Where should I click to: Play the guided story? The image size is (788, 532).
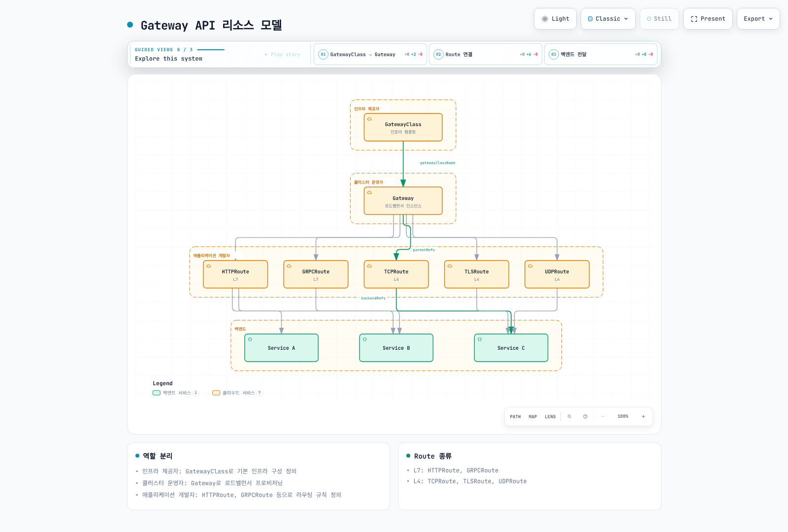[x=283, y=55]
